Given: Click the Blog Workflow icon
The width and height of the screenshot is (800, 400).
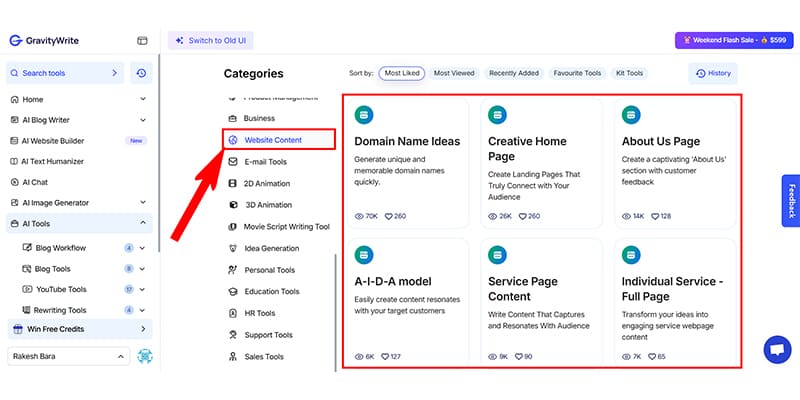Looking at the screenshot, I should [27, 248].
